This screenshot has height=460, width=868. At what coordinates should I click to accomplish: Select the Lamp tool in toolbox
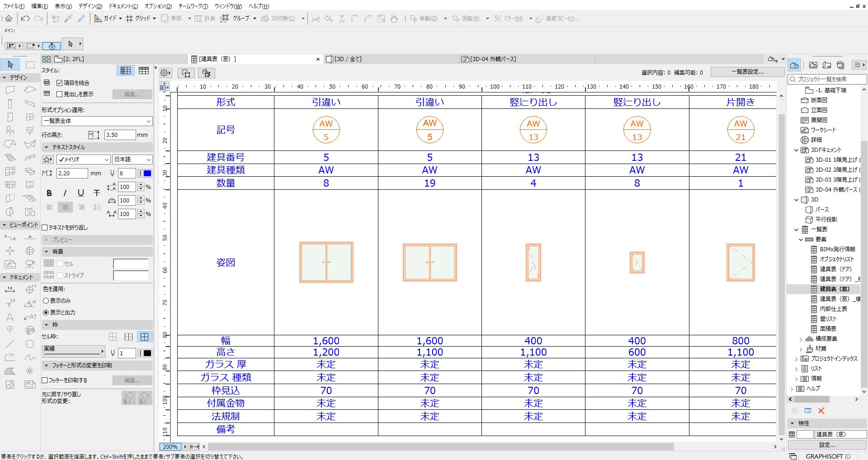(x=30, y=131)
